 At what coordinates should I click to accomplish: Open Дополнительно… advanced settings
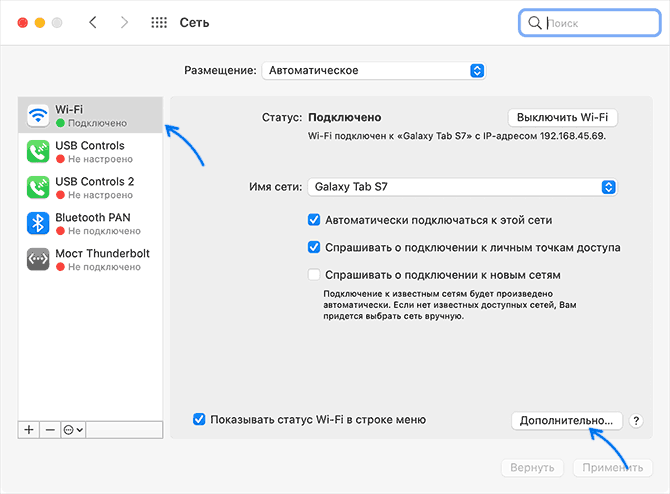[567, 420]
